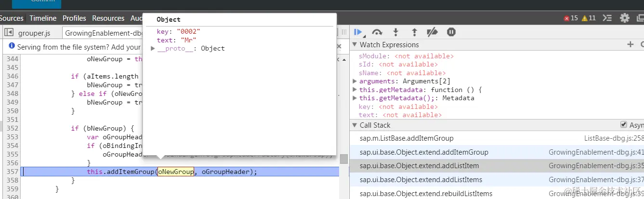Image resolution: width=644 pixels, height=199 pixels.
Task: Click the red error count indicator
Action: click(571, 18)
